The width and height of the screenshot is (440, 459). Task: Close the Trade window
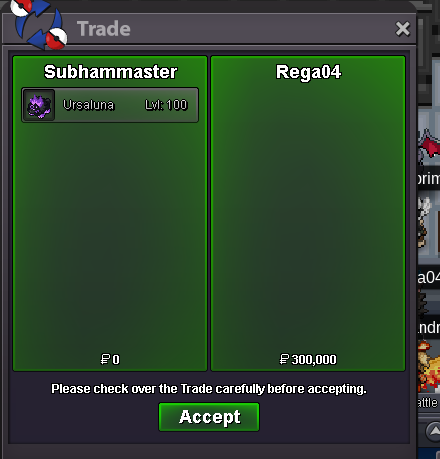(x=402, y=29)
